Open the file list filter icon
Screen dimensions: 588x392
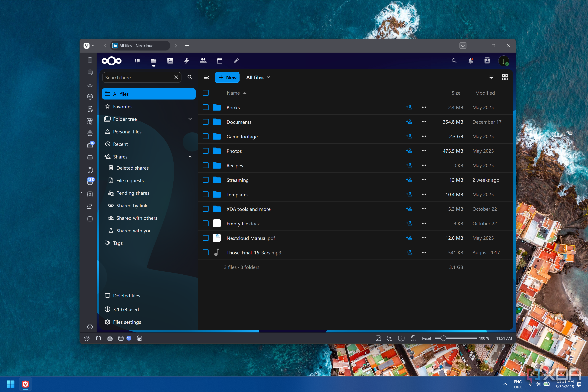pyautogui.click(x=491, y=77)
